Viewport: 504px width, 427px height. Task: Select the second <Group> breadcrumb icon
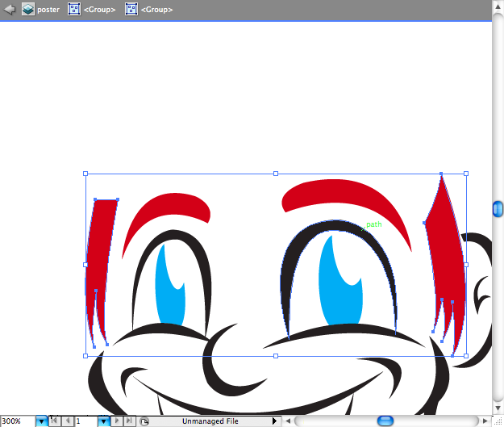click(131, 10)
